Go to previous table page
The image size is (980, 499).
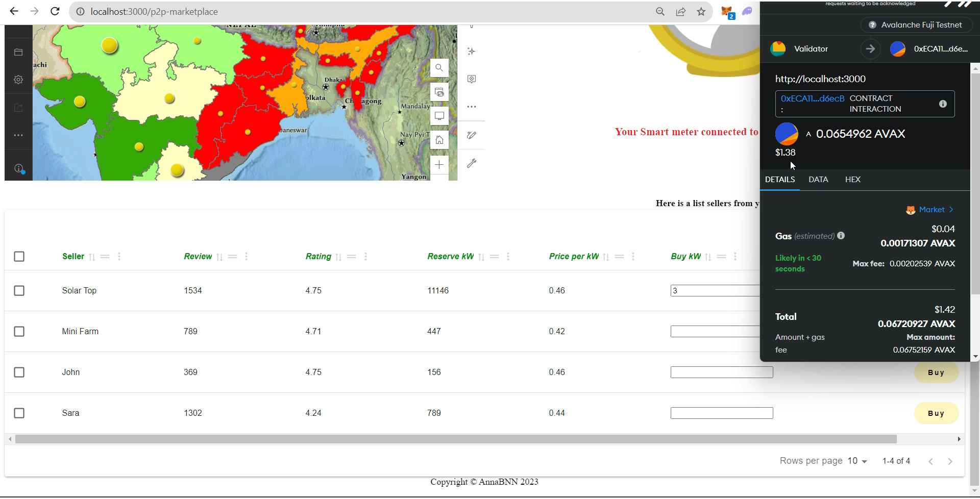(x=930, y=461)
